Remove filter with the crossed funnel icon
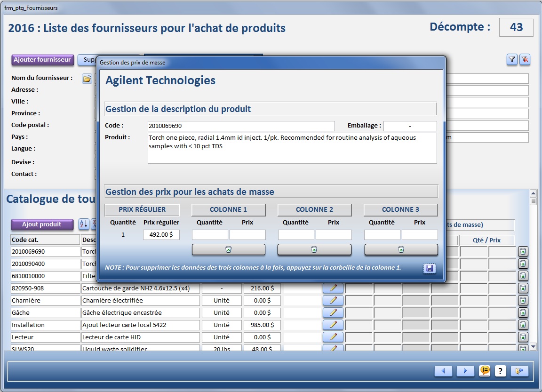The image size is (542, 392). coord(525,59)
